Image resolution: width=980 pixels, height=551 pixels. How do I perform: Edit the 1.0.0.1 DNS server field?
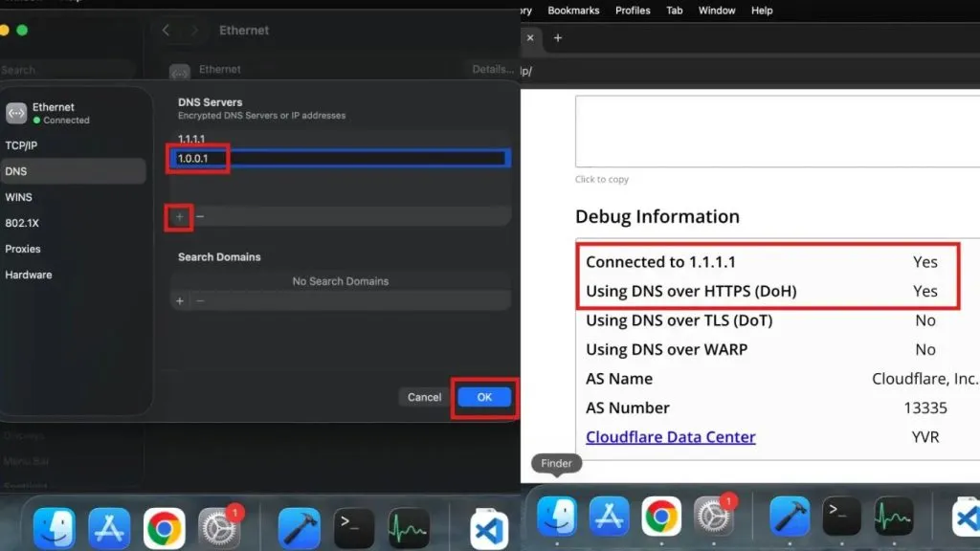[x=341, y=159]
